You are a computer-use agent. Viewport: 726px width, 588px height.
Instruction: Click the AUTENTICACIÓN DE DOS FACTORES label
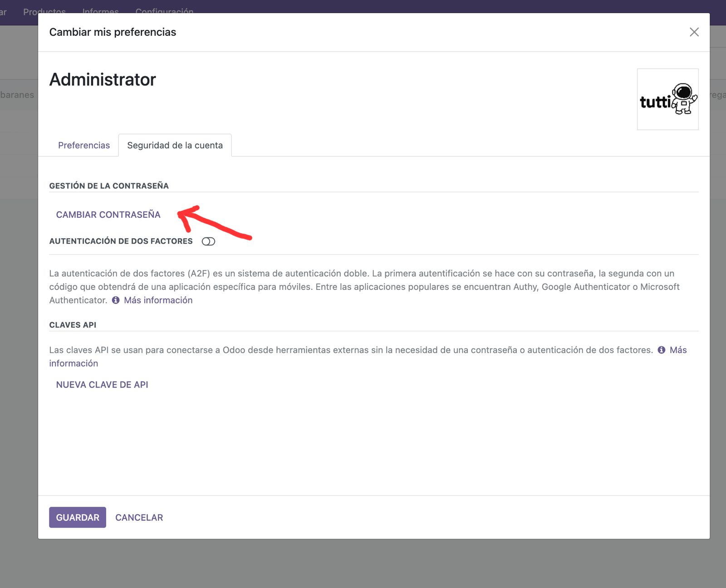(121, 241)
